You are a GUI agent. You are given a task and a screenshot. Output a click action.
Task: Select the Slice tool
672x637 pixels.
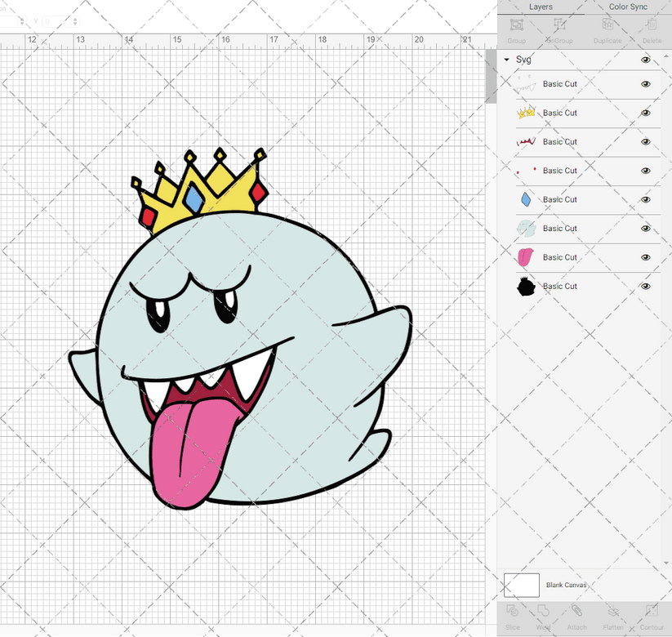click(x=513, y=618)
